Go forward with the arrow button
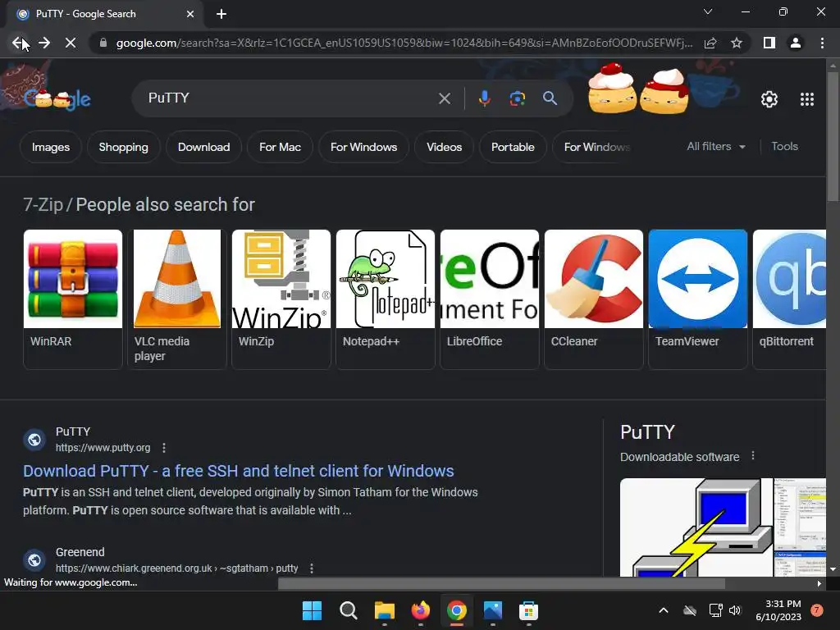Image resolution: width=840 pixels, height=630 pixels. pyautogui.click(x=44, y=43)
